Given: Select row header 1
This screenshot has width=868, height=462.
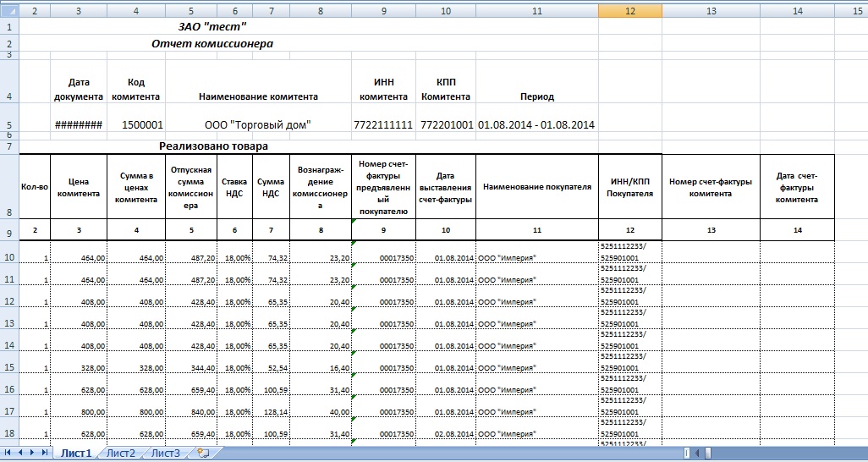Looking at the screenshot, I should coord(8,26).
